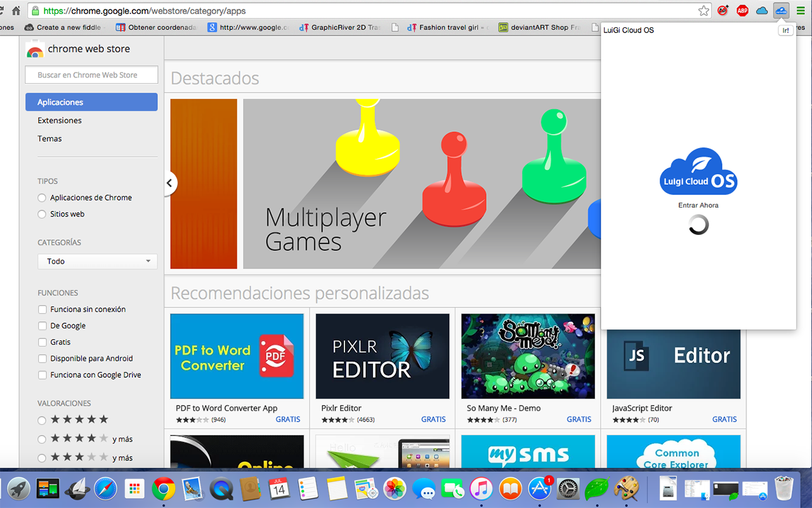This screenshot has width=812, height=508.
Task: Select three stars y más rating
Action: point(42,458)
